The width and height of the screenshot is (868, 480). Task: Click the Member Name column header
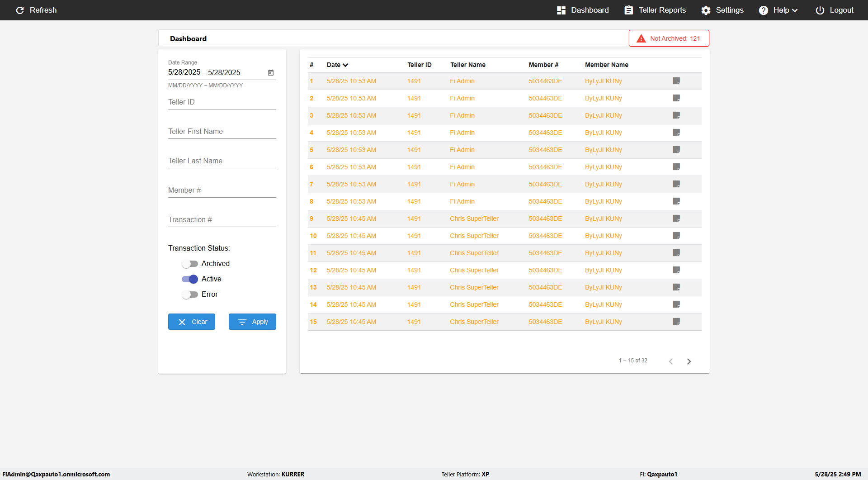click(607, 65)
